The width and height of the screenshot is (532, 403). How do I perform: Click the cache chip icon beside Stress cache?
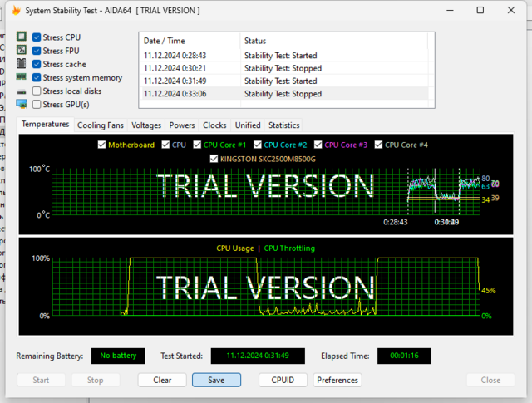click(22, 63)
